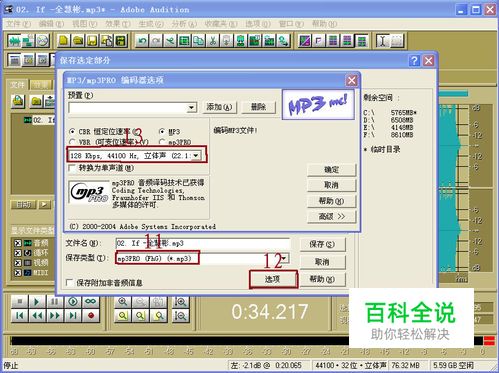Open the 效果 menu in menu bar

point(118,24)
